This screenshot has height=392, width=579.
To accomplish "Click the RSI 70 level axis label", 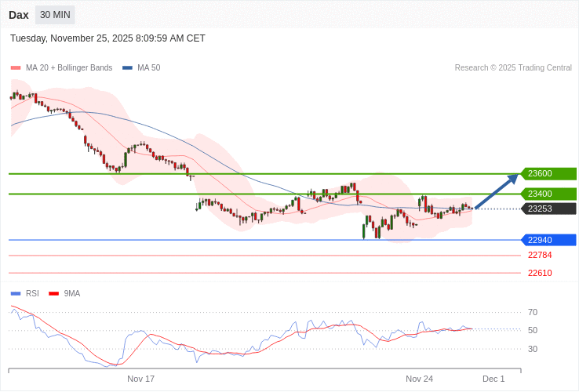I will 533,312.
